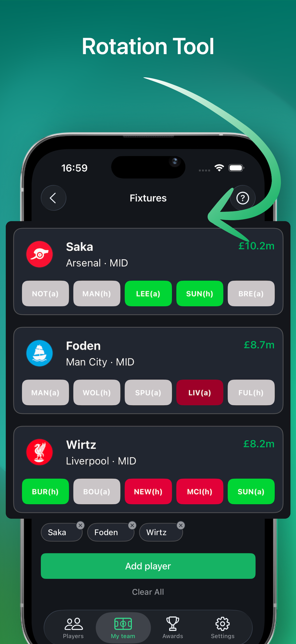Remove the Wirtz chip with x
Viewport: 296px width, 644px height.
tap(181, 525)
